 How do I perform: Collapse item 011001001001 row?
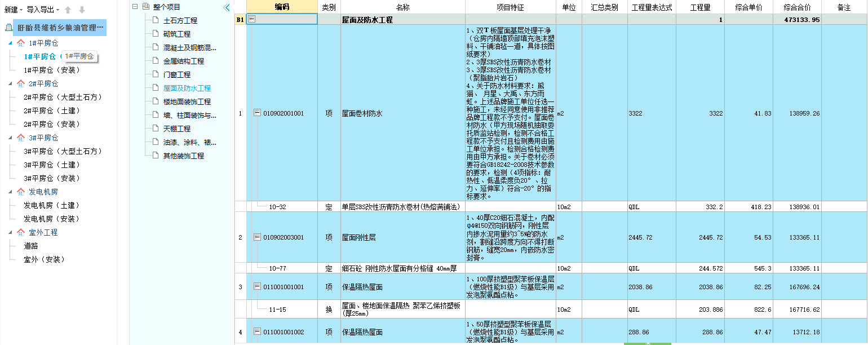258,287
